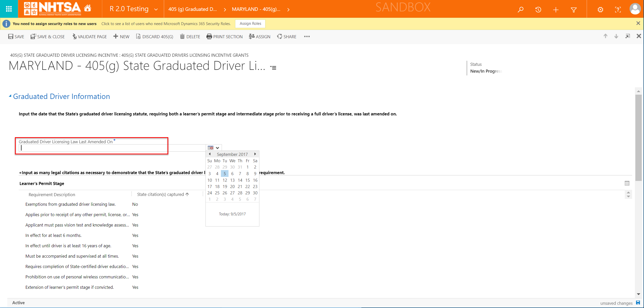Click the NHTSA home icon
Screen dimensions: 644x308
88,8
